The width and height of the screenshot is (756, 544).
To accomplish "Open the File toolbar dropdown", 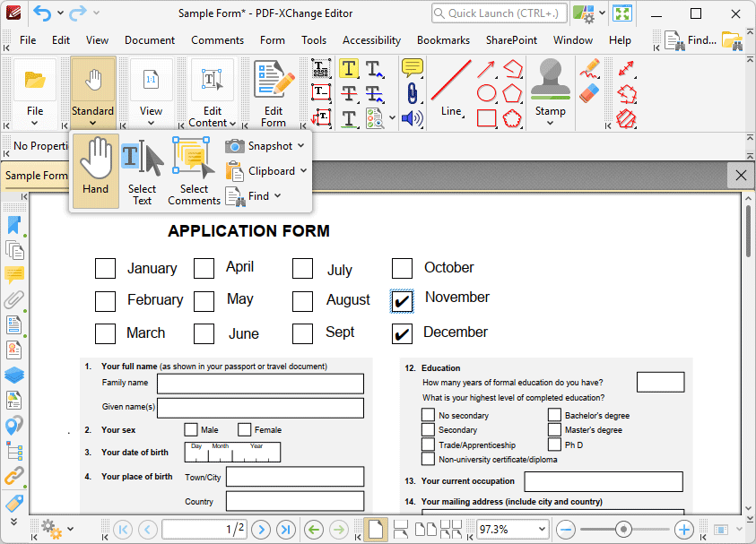I will coord(35,124).
